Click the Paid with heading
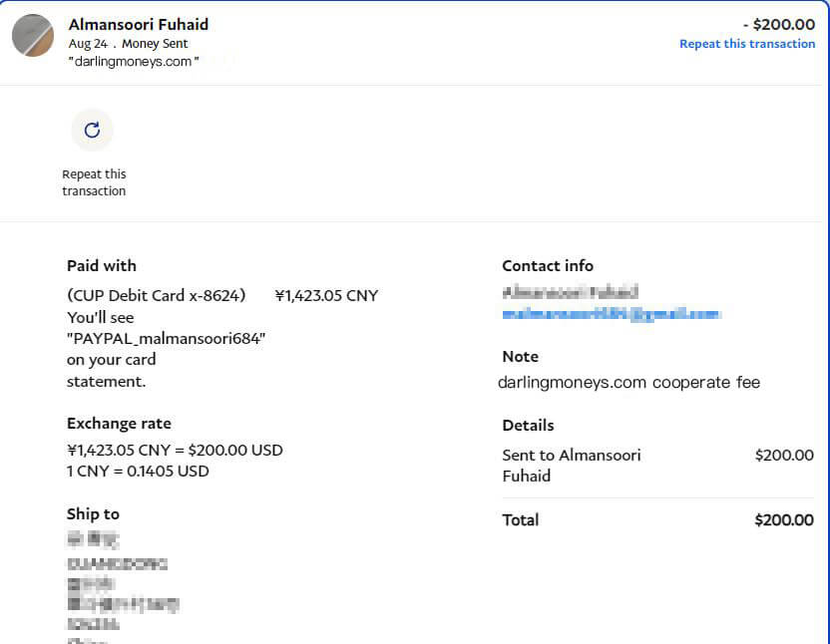The image size is (830, 644). (102, 266)
